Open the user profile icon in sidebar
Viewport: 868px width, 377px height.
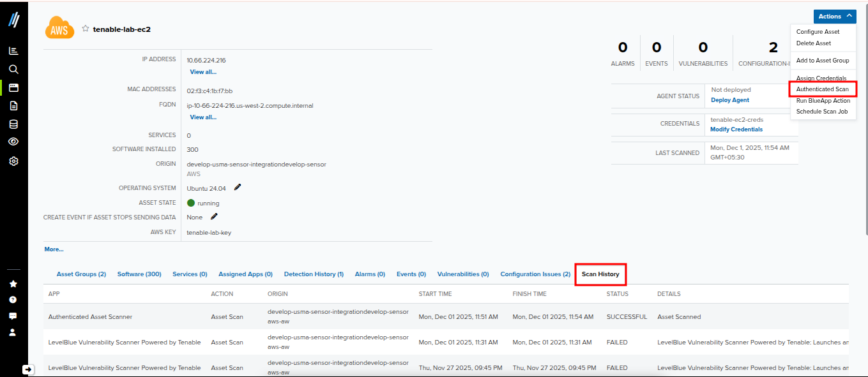click(x=13, y=332)
